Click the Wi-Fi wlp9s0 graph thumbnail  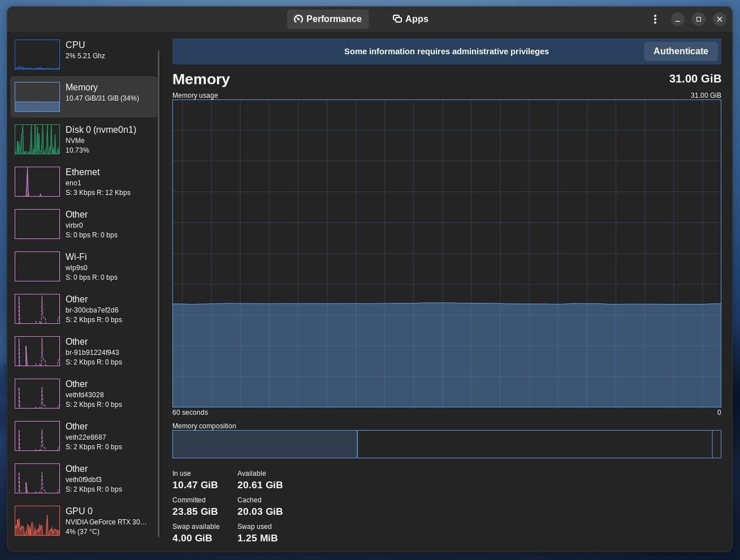point(37,266)
